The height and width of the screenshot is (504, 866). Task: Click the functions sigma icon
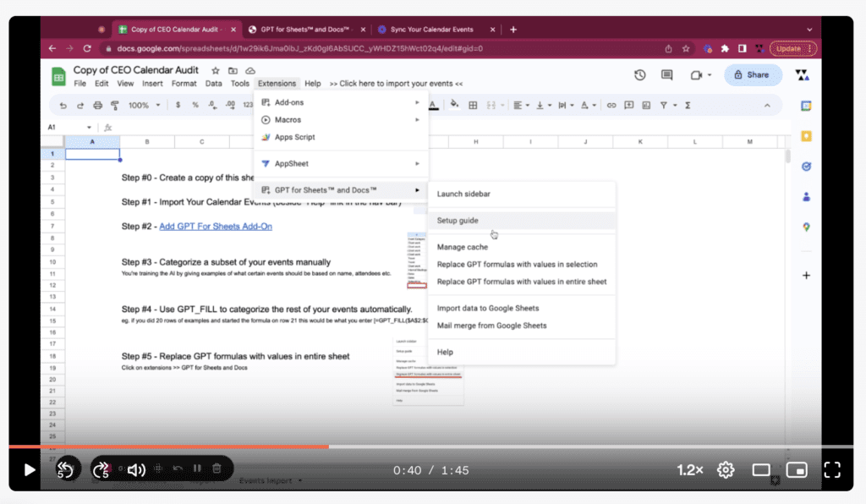tap(688, 106)
